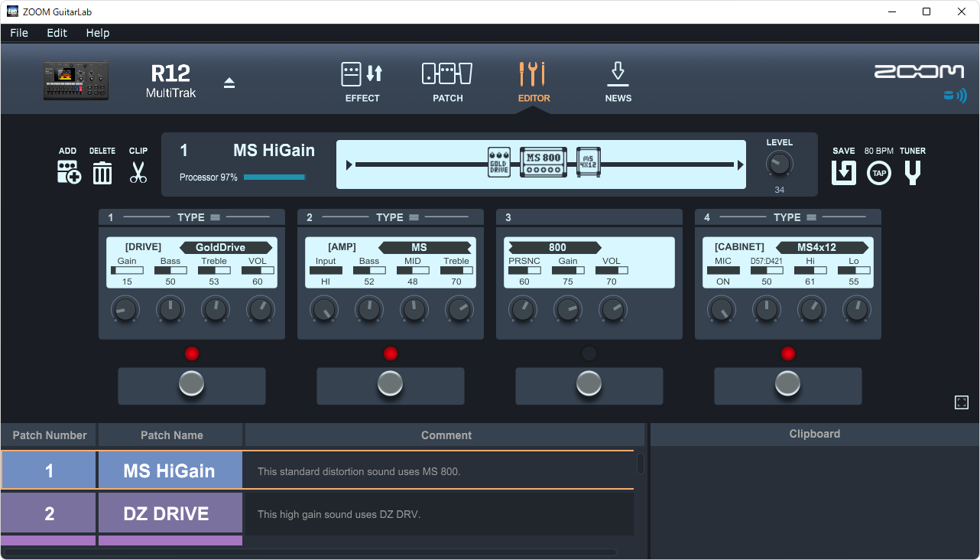Click the D57:D421 mic blend knob
Viewport: 980px width, 560px height.
point(766,310)
